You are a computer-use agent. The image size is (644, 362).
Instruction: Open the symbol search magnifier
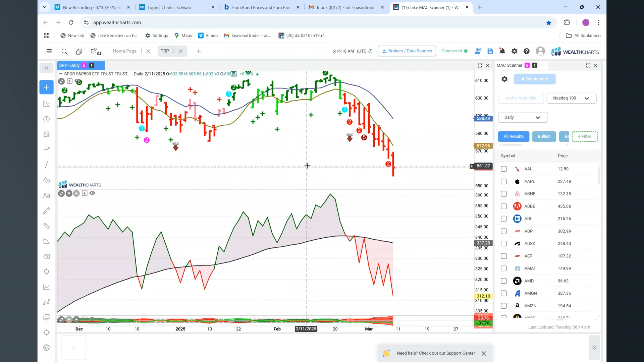pyautogui.click(x=64, y=51)
